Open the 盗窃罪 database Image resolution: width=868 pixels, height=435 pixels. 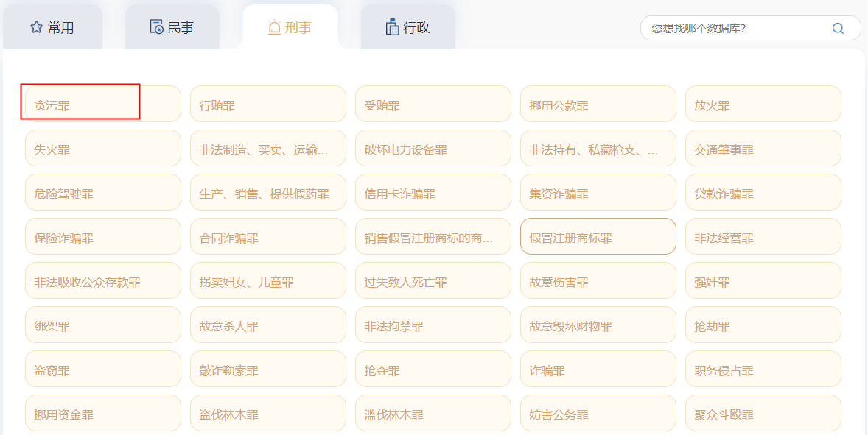102,369
